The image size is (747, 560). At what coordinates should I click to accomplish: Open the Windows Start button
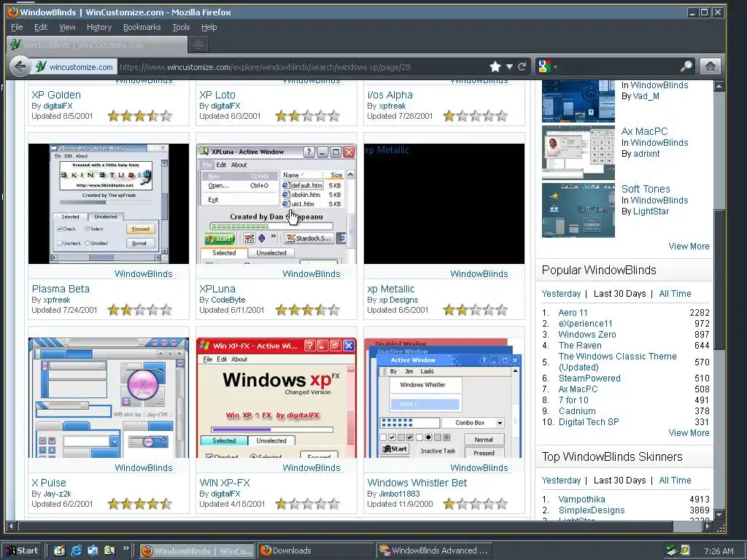[x=21, y=551]
